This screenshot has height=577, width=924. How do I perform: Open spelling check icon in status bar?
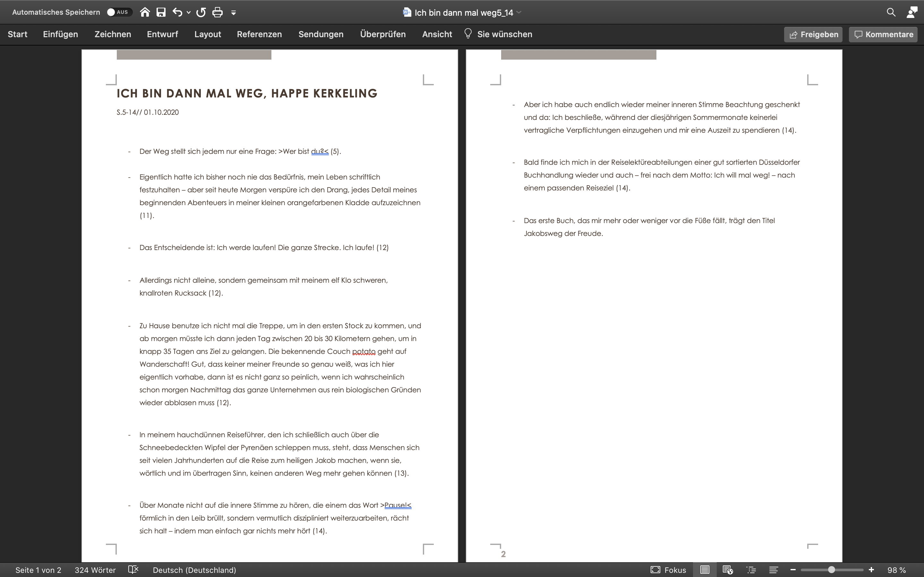click(x=133, y=570)
